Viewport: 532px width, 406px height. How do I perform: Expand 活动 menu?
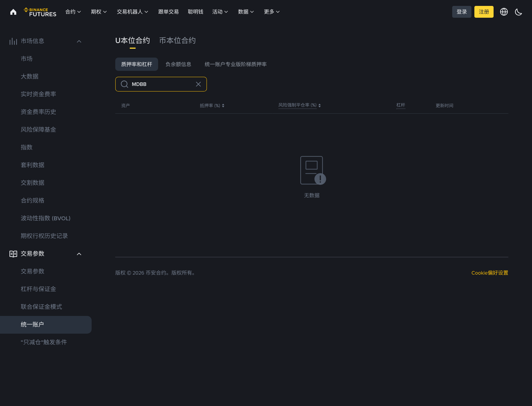pos(220,12)
